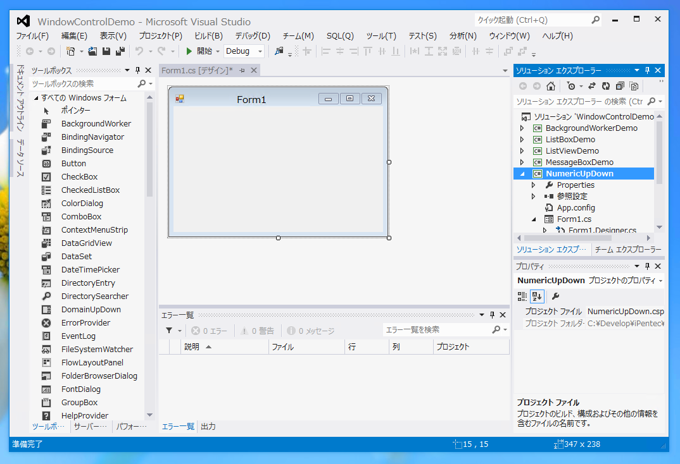
Task: Click the Open File toolbar icon
Action: click(92, 51)
